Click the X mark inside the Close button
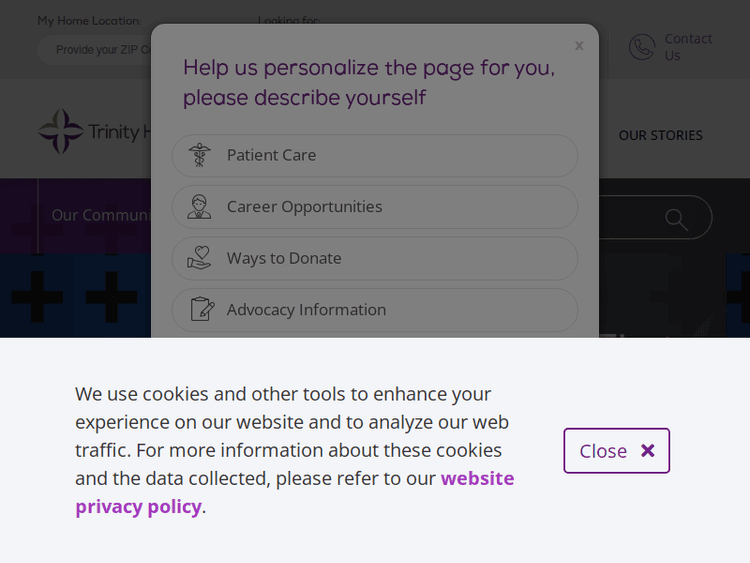The width and height of the screenshot is (750, 563). click(647, 451)
